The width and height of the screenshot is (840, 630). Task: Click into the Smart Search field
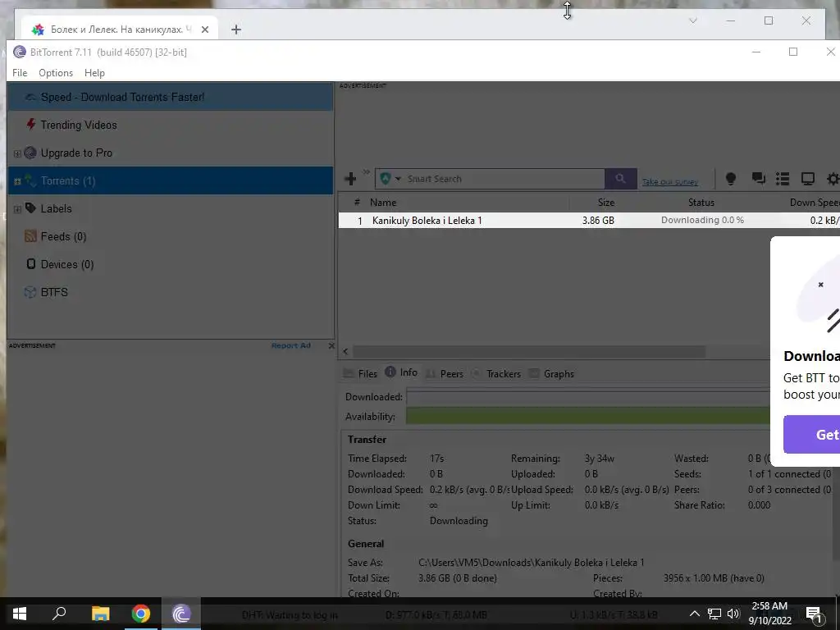[504, 179]
